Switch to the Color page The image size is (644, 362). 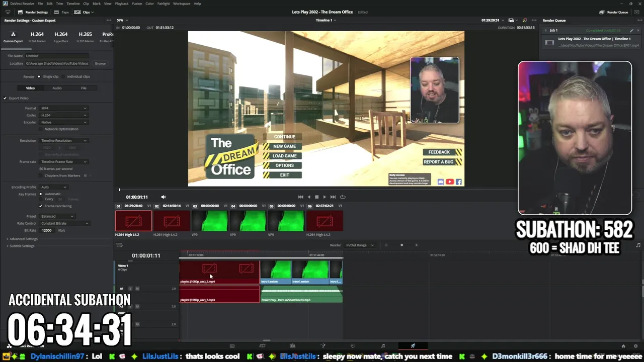click(x=352, y=346)
